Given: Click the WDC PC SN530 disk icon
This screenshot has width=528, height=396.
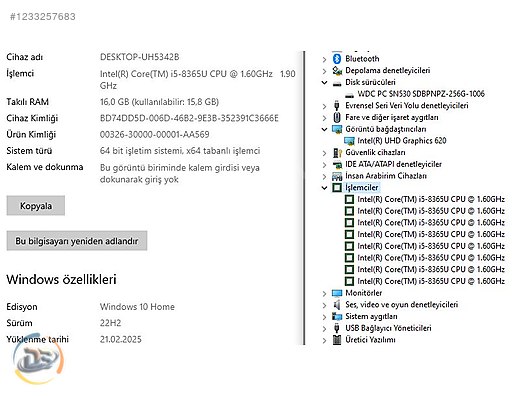Looking at the screenshot, I should 350,95.
